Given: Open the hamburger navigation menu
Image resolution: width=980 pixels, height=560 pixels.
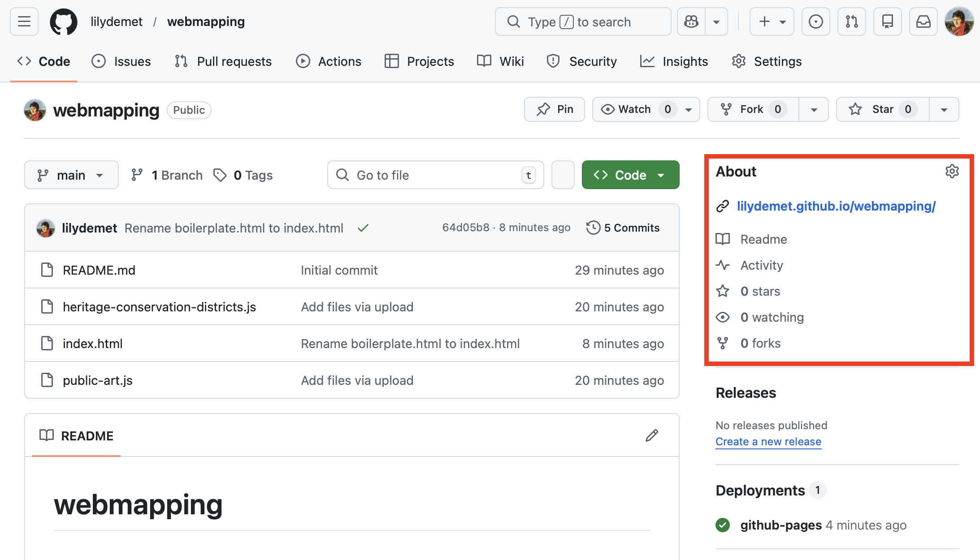Looking at the screenshot, I should [x=24, y=22].
